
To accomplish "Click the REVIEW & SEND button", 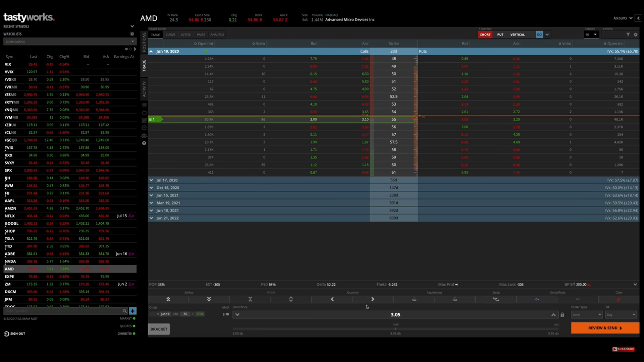I will (605, 328).
